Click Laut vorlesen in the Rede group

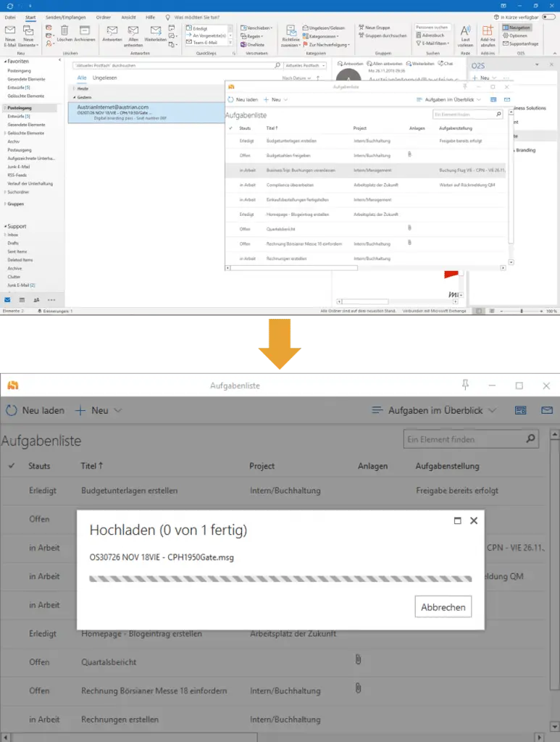point(465,36)
